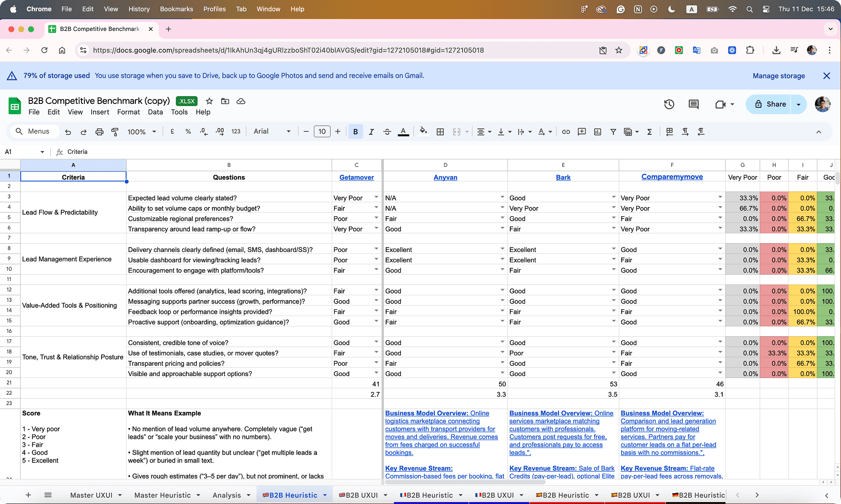Click the print icon in toolbar
The width and height of the screenshot is (841, 504).
(99, 132)
